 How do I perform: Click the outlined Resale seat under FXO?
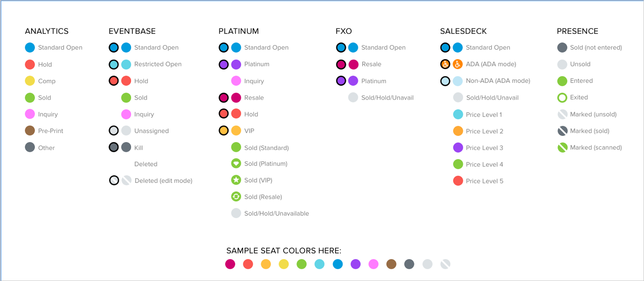click(341, 64)
